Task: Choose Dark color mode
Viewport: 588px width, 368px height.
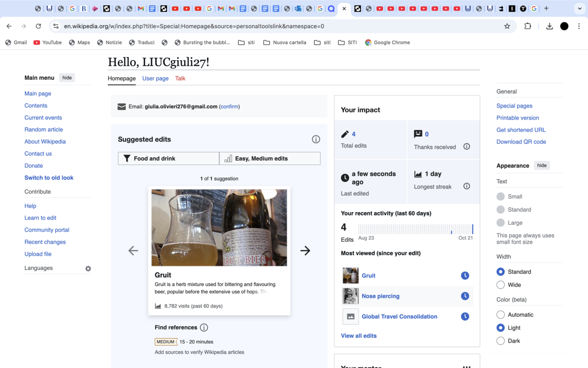Action: [x=501, y=341]
